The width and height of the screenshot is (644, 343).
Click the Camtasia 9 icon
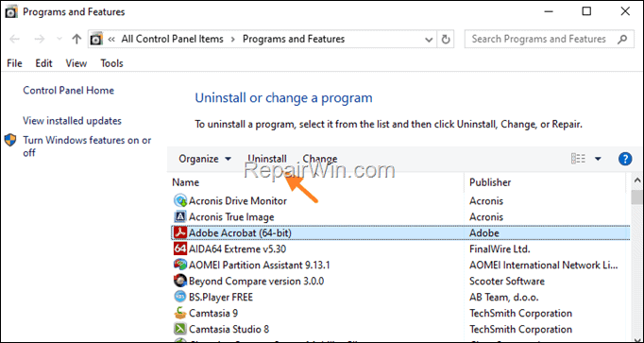point(180,313)
